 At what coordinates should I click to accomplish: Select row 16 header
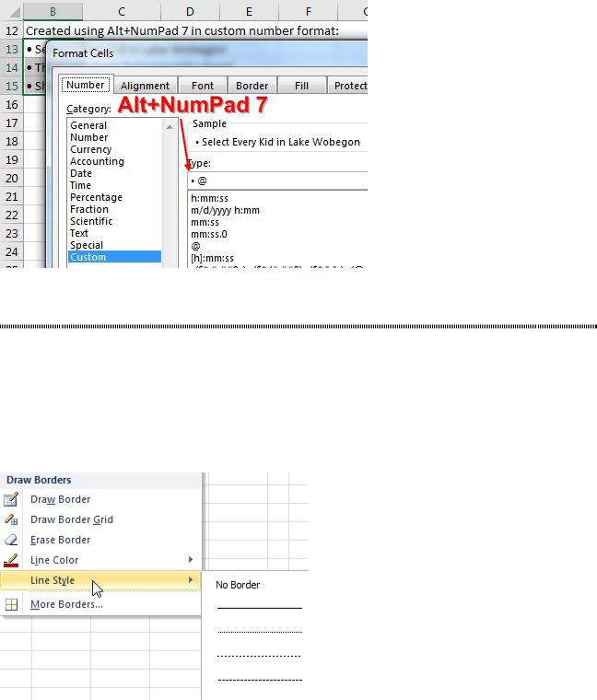(12, 104)
